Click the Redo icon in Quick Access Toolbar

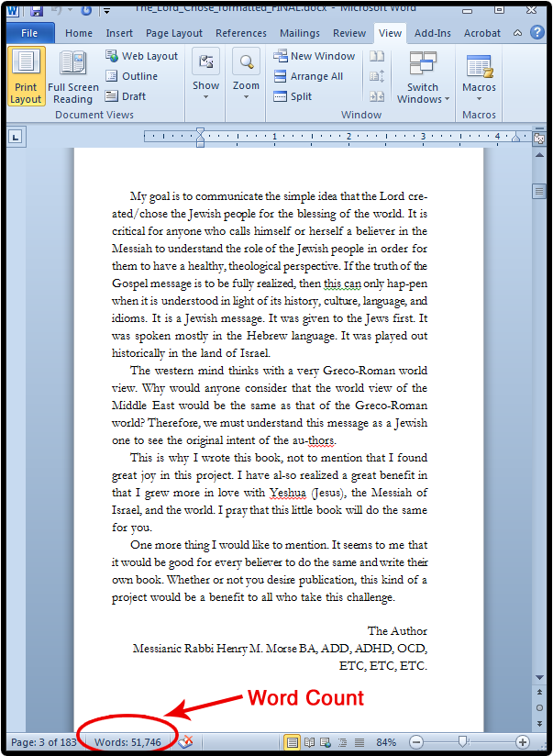pos(86,9)
